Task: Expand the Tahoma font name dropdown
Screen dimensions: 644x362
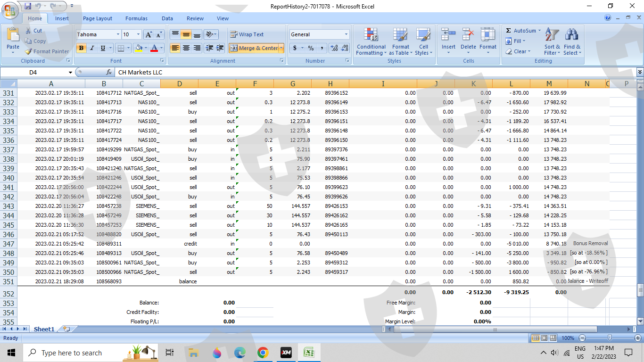Action: pyautogui.click(x=118, y=34)
